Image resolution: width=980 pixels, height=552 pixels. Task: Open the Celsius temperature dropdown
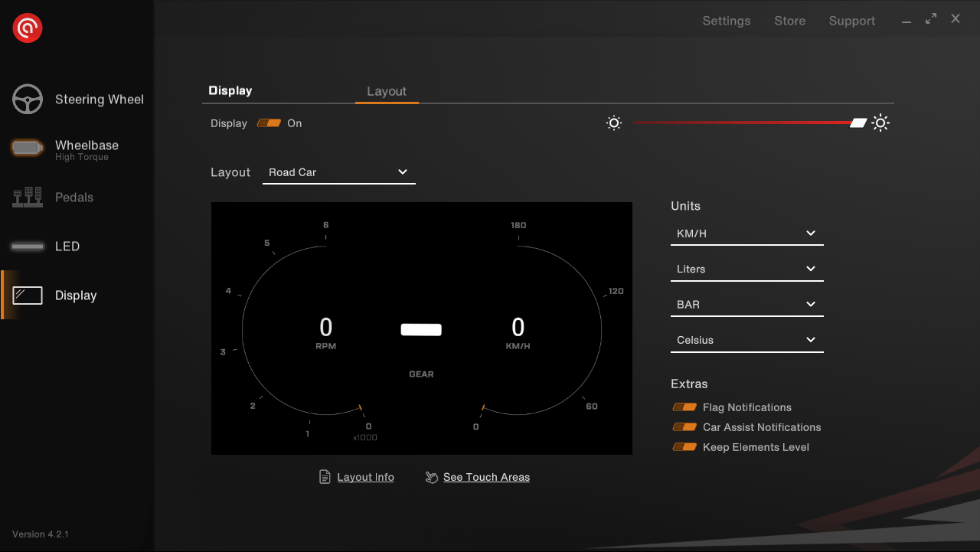coord(746,340)
